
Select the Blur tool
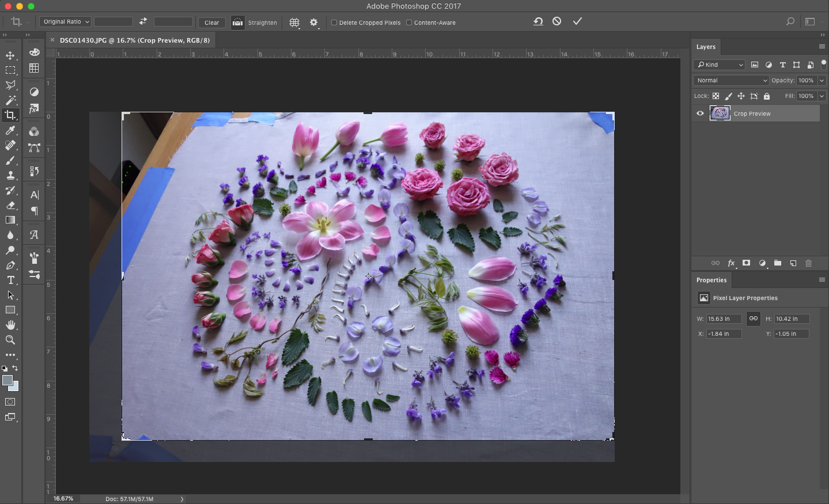pos(10,235)
